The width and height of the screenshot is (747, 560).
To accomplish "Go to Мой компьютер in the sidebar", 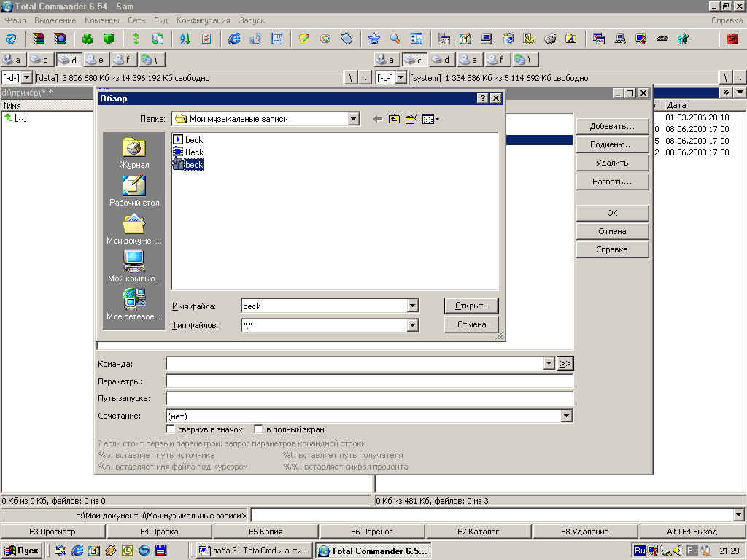I will coord(134,266).
